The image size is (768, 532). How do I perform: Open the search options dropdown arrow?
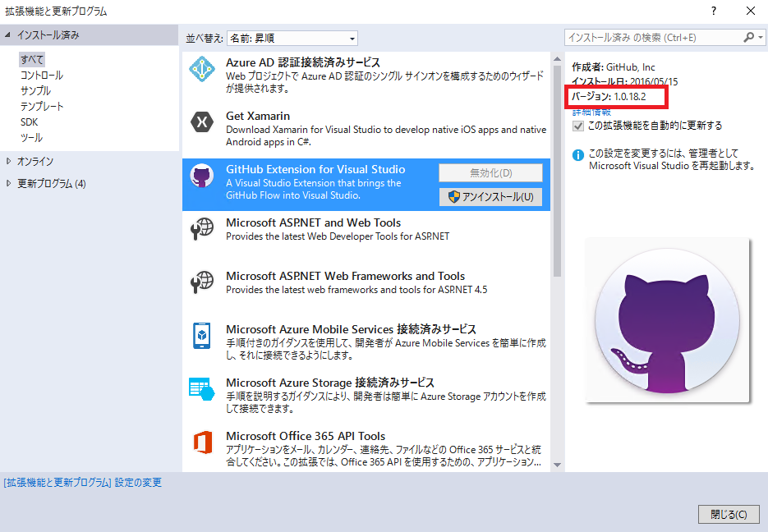760,37
